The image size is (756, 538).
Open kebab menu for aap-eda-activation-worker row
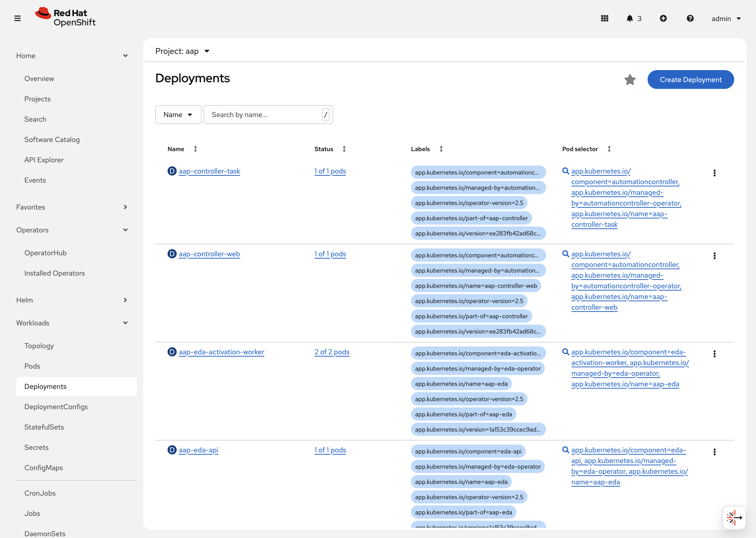714,354
